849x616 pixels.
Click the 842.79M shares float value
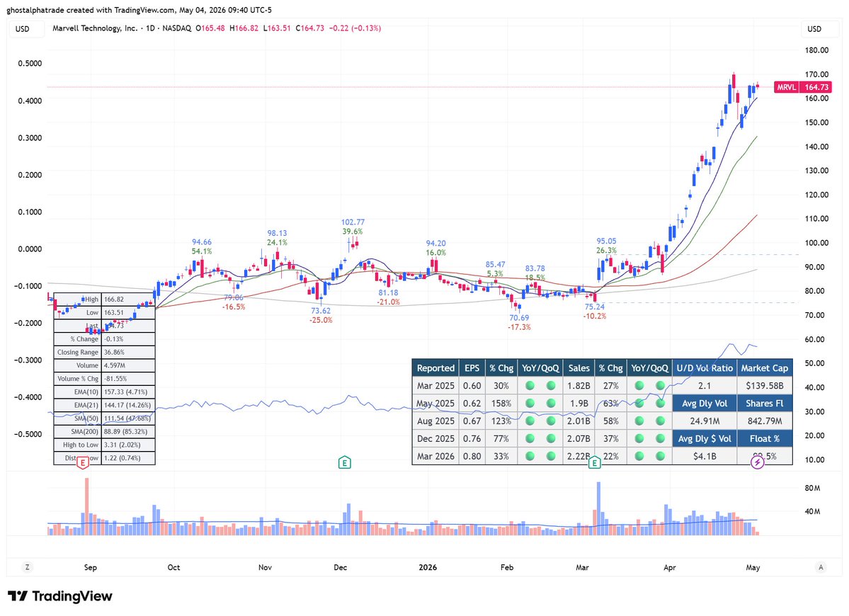[x=765, y=421]
